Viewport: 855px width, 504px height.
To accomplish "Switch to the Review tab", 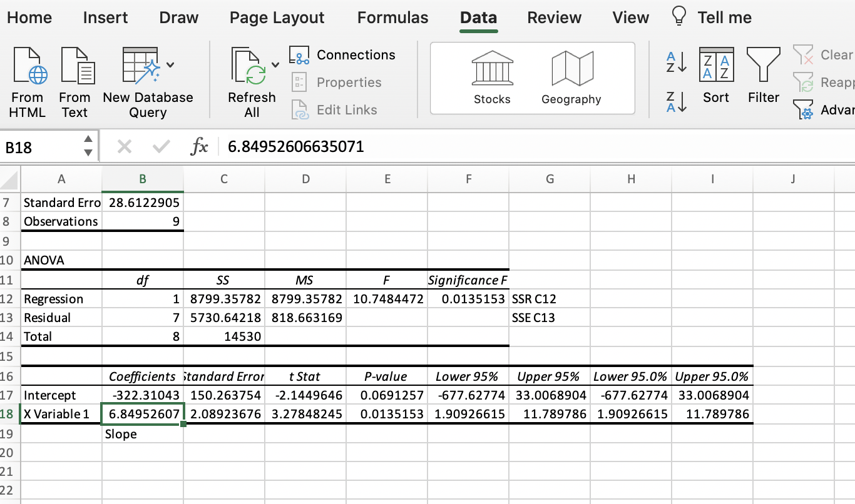I will (554, 18).
